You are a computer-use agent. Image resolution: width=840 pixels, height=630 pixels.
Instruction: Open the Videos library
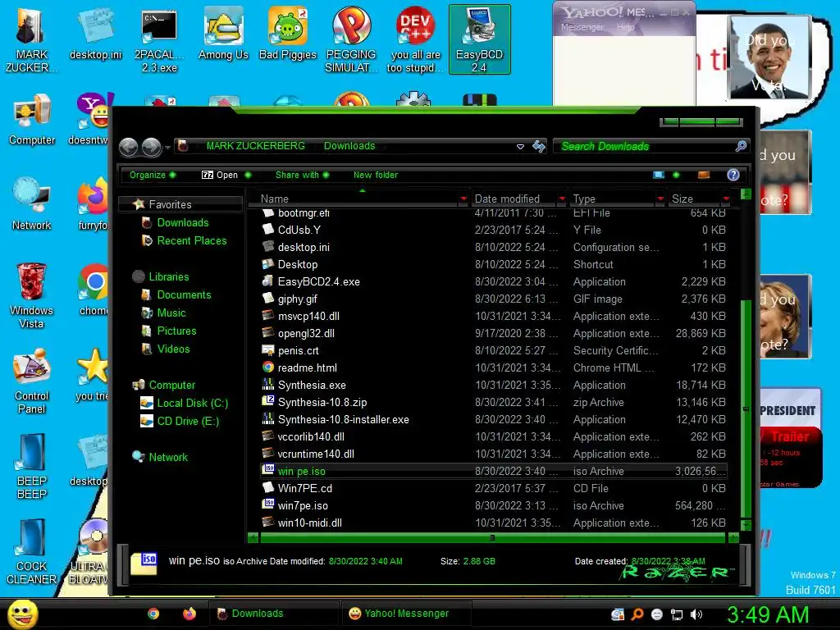tap(173, 349)
